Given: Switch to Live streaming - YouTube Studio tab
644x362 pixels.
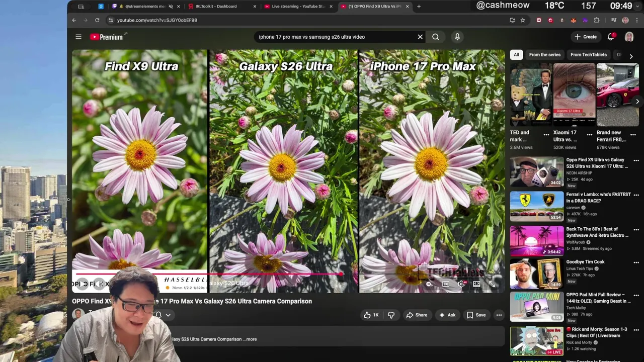Looking at the screenshot, I should pos(298,7).
